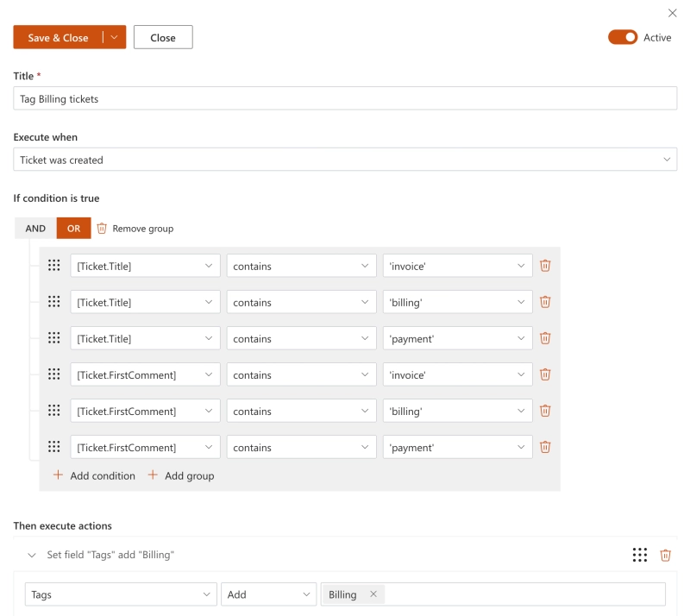Open field dropdown of first Ticket.Title row
The image size is (690, 616).
(x=145, y=266)
